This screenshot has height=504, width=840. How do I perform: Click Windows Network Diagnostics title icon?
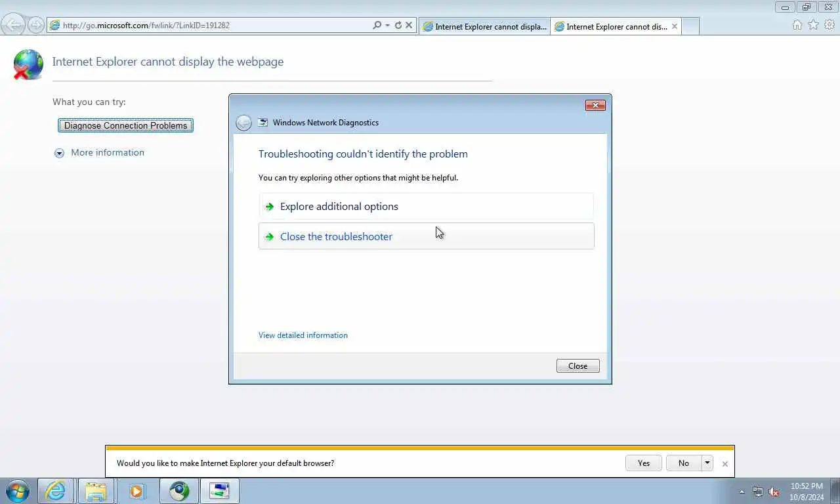click(263, 123)
